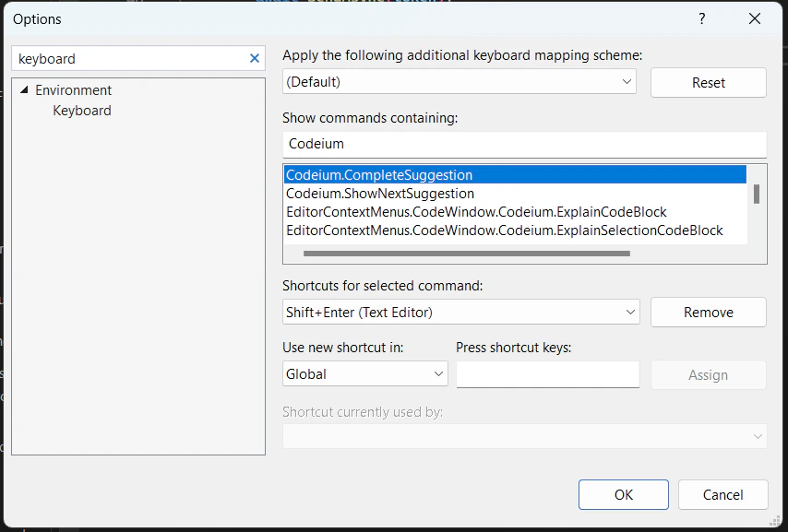Select Keyboard under Environment

tap(81, 109)
